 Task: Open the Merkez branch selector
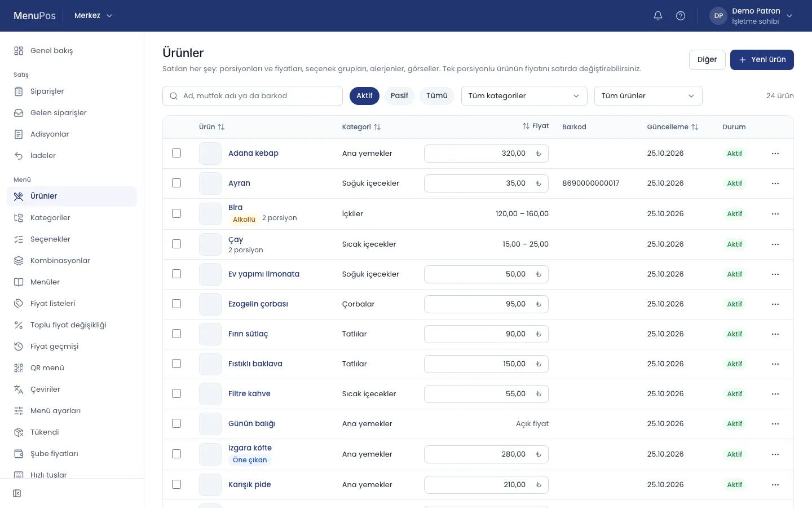94,16
